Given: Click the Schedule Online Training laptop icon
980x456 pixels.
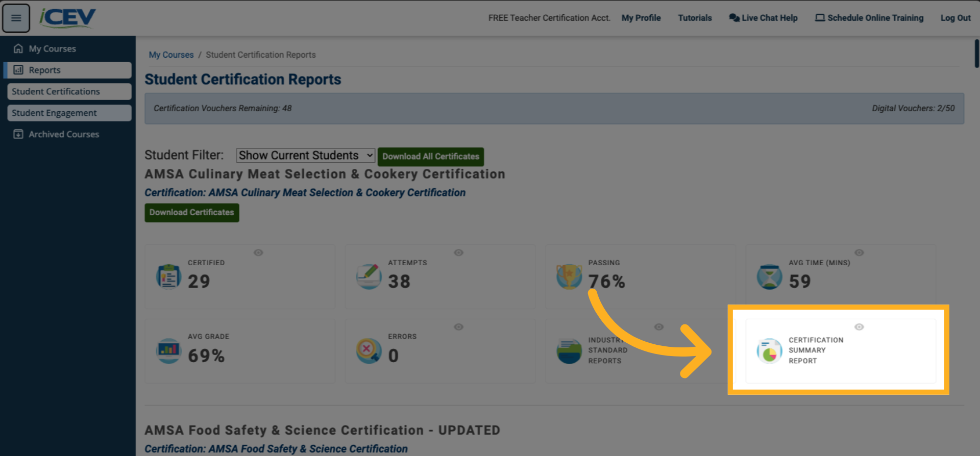Looking at the screenshot, I should pyautogui.click(x=820, y=18).
